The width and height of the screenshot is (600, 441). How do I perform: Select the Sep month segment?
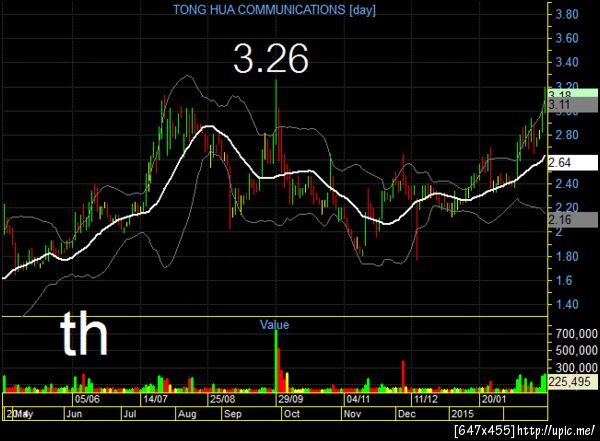(251, 414)
